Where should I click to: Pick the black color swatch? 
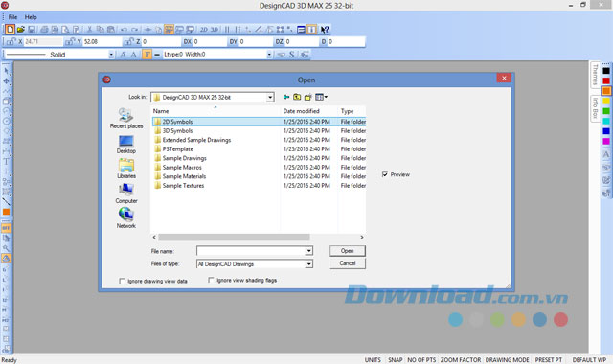coord(606,71)
